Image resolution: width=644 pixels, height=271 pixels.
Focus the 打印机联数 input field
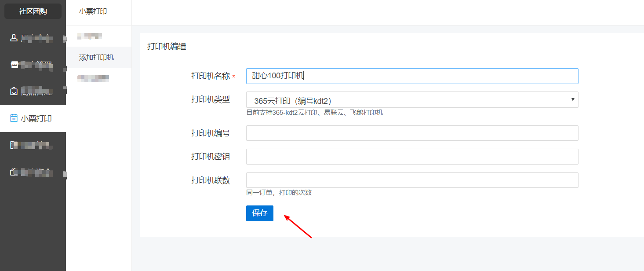(412, 180)
